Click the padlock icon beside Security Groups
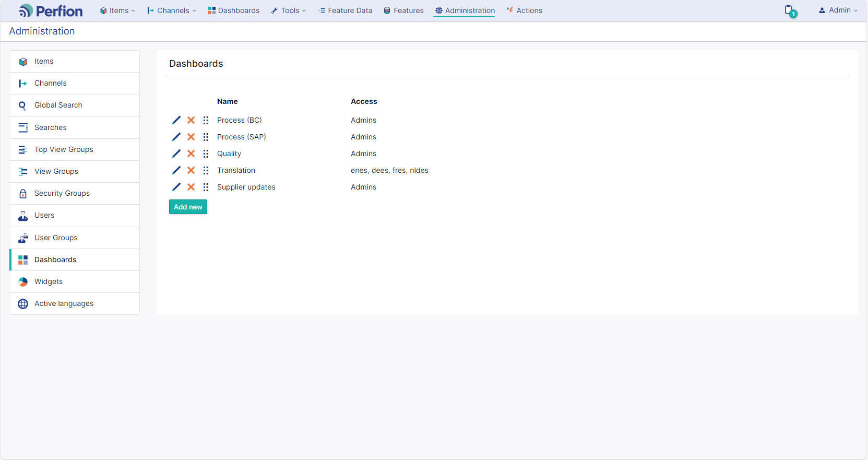The width and height of the screenshot is (868, 460). click(23, 194)
